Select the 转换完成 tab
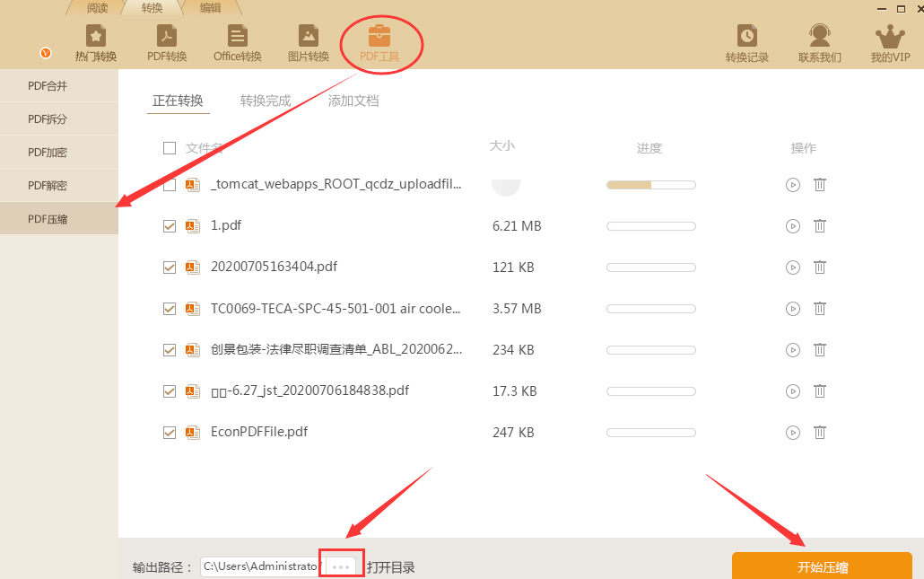 (x=266, y=101)
